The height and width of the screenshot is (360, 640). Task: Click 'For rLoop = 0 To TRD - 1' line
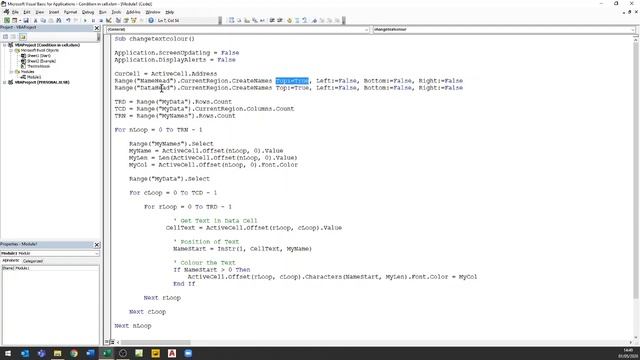(x=188, y=207)
